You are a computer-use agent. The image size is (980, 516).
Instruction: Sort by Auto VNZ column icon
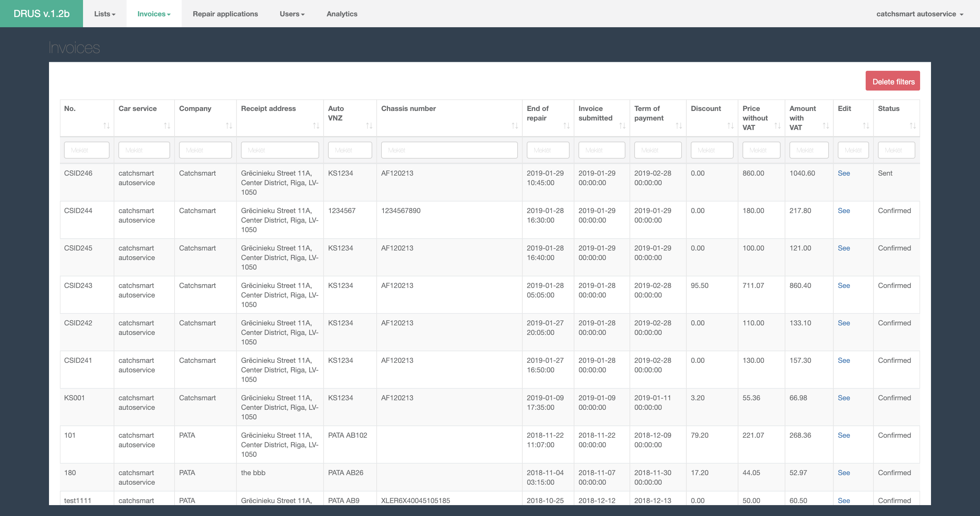(369, 126)
